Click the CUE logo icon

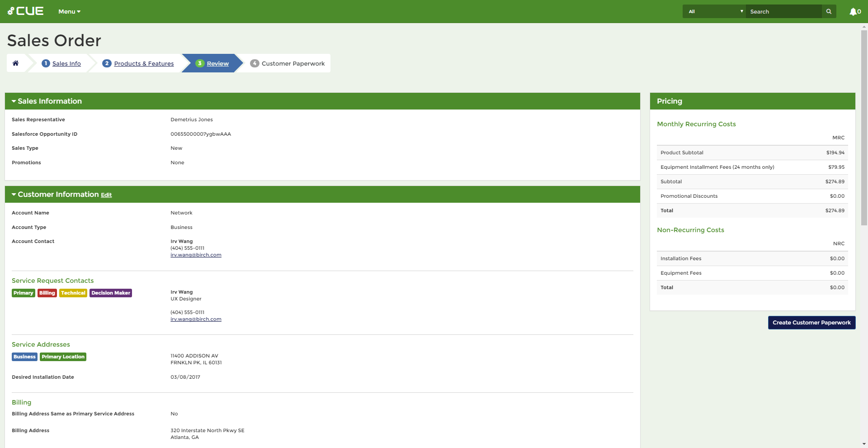11,11
